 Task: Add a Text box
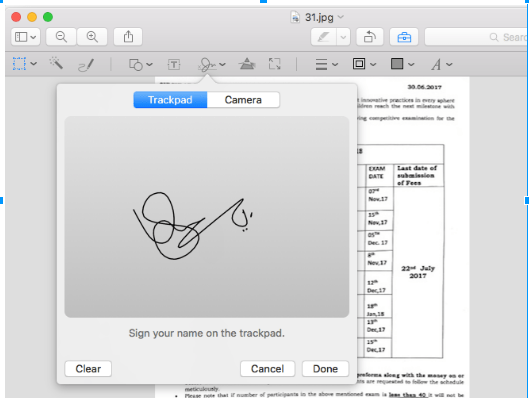pyautogui.click(x=174, y=64)
